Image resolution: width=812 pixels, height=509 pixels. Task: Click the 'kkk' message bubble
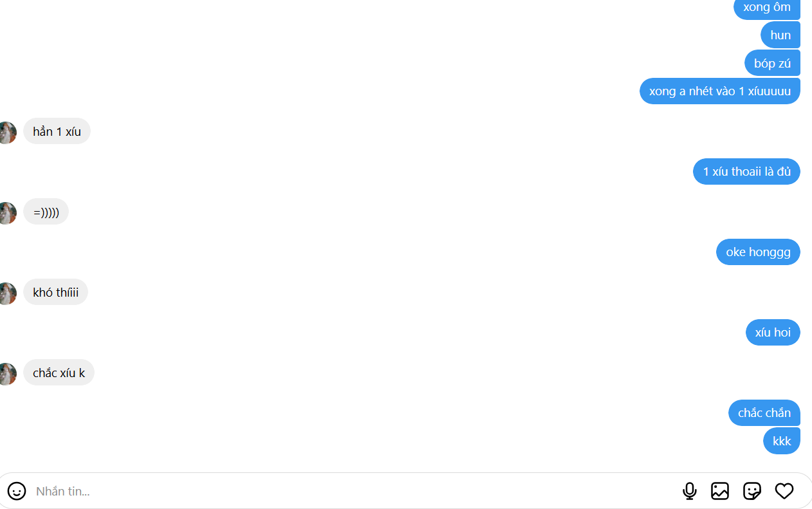click(781, 440)
